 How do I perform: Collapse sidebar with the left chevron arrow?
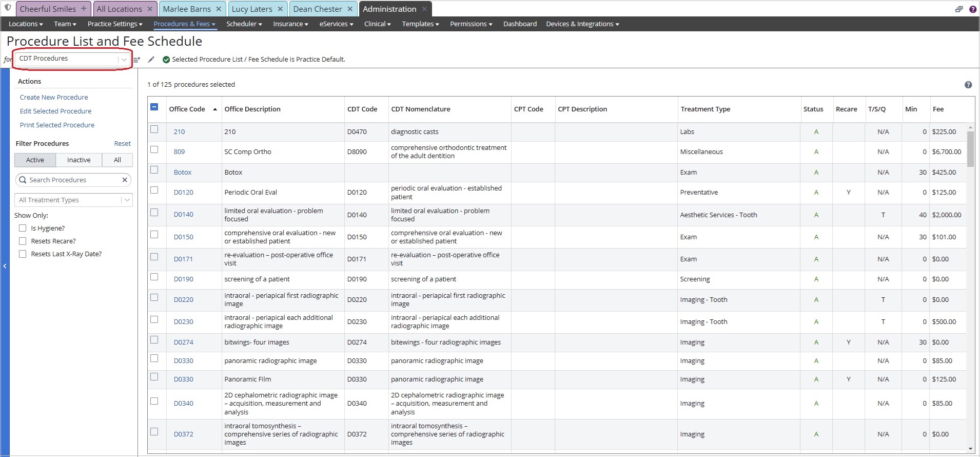tap(5, 266)
